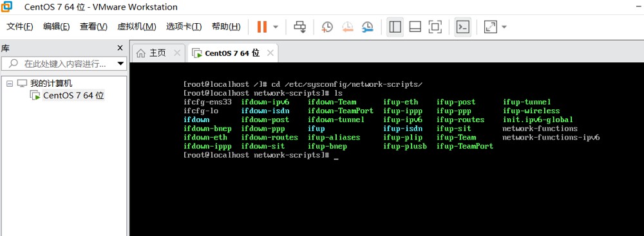Take a snapshot of the VM
This screenshot has width=644, height=236.
click(327, 27)
